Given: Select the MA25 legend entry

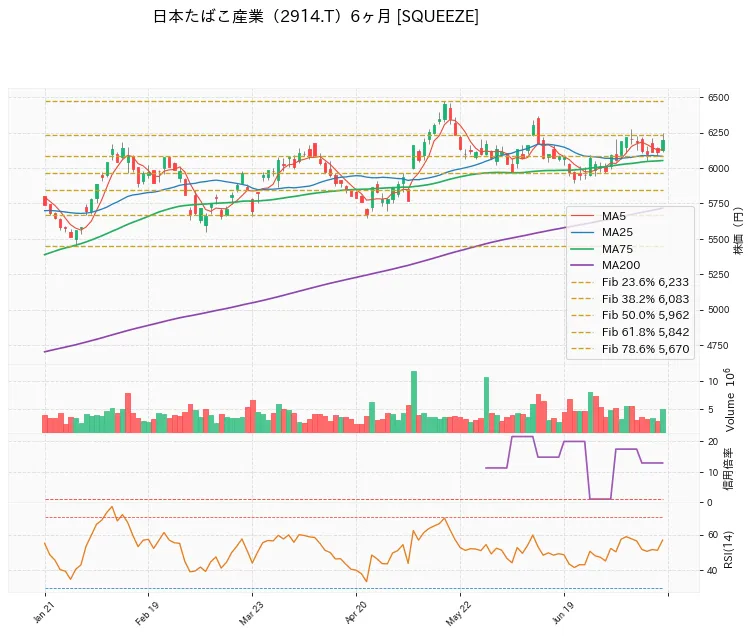Looking at the screenshot, I should tap(601, 232).
